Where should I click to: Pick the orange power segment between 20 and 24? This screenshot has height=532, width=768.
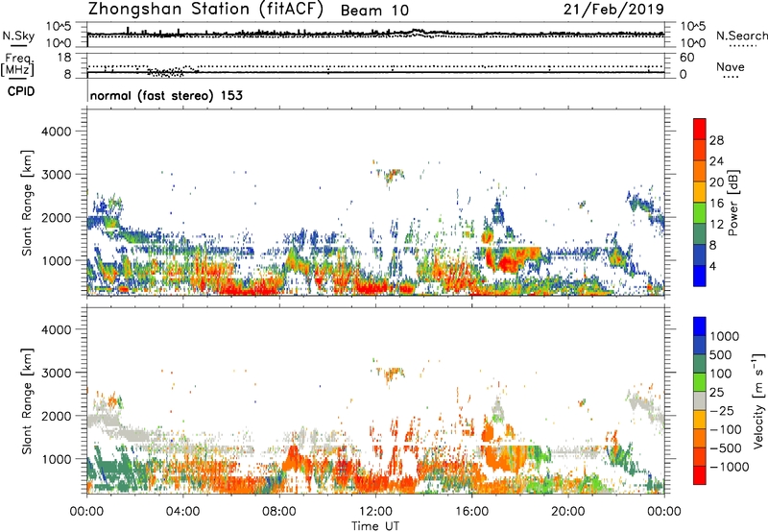pos(700,171)
